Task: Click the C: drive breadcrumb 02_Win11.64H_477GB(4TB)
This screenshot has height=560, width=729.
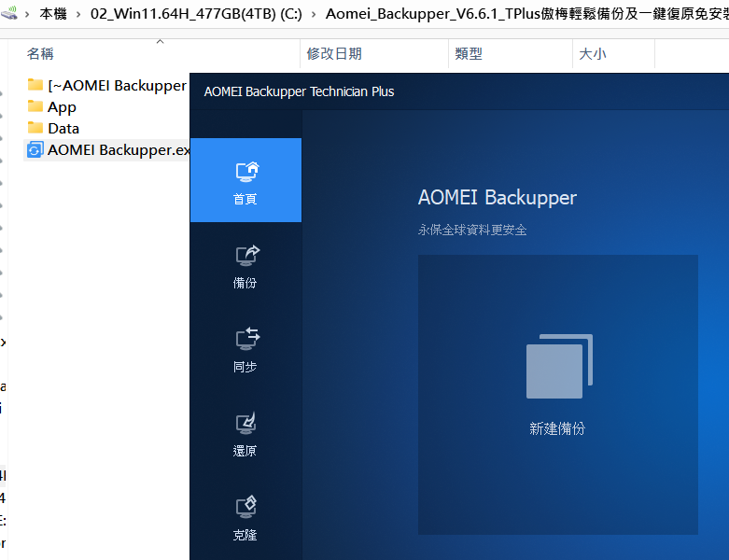Action: (196, 14)
